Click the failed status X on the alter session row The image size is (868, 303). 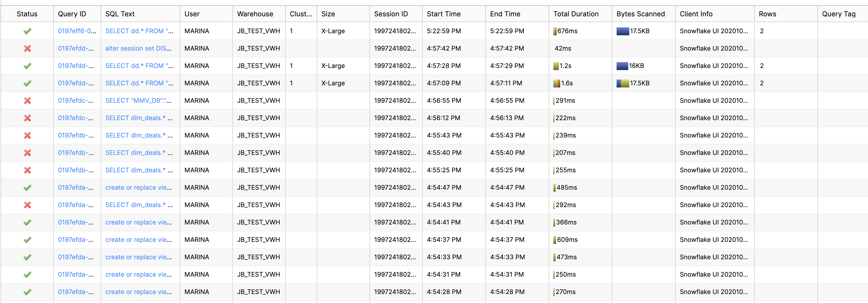[27, 48]
